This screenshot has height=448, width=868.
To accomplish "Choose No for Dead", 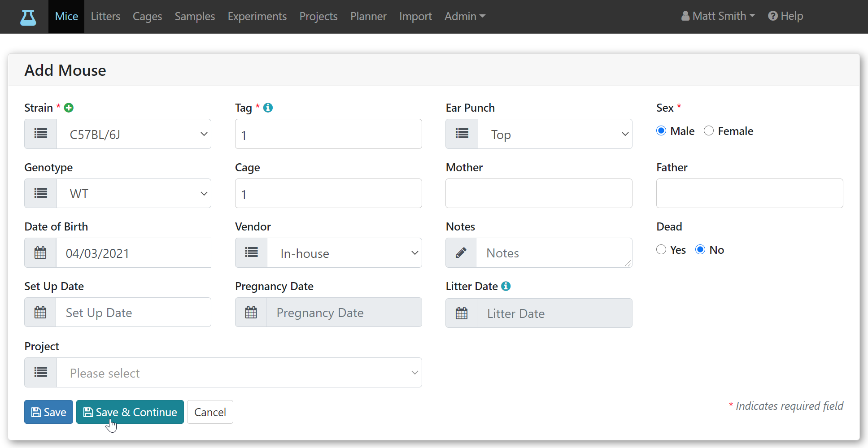I will [700, 249].
